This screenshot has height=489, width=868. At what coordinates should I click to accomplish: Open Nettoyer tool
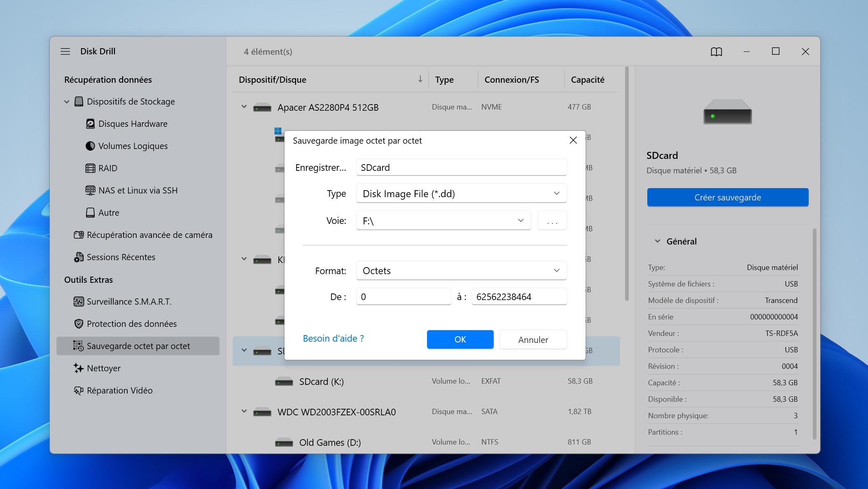pyautogui.click(x=97, y=368)
